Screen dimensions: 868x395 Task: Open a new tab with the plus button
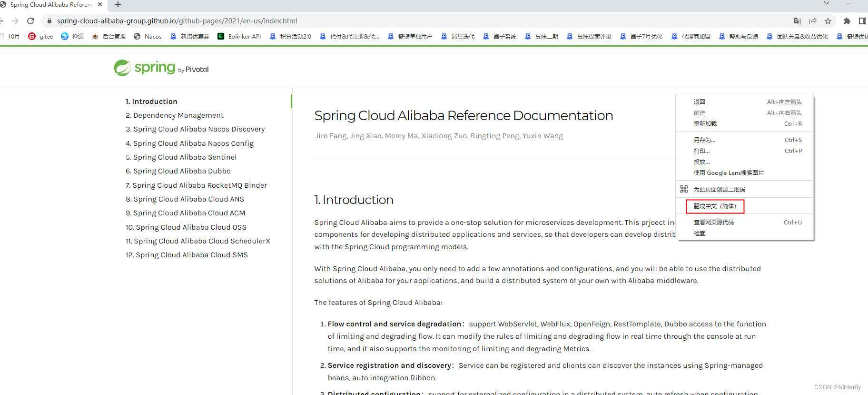(118, 4)
